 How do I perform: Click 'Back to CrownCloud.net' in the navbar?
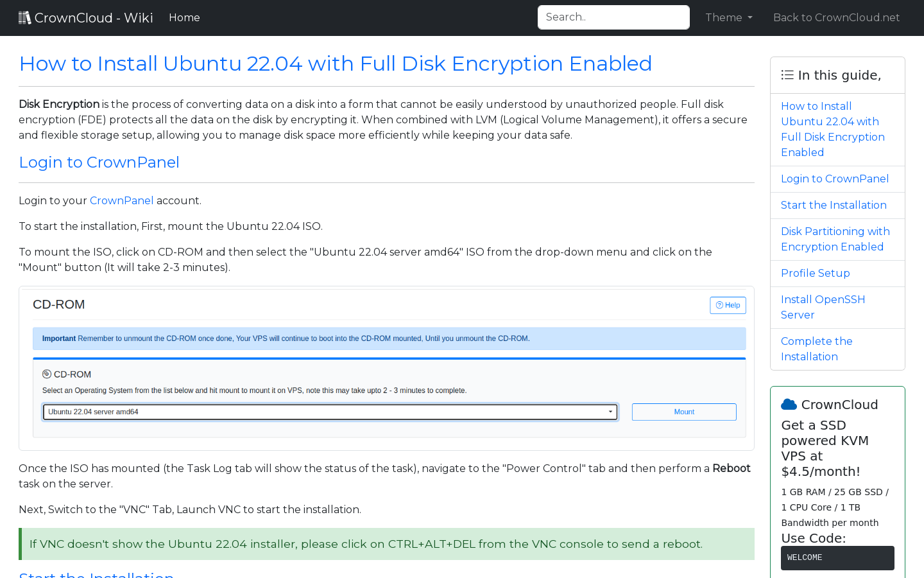836,17
